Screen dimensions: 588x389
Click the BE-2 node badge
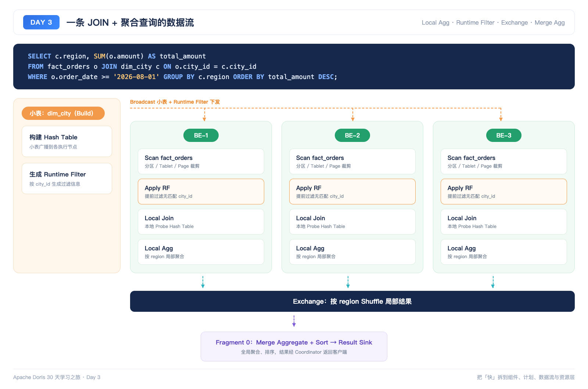(x=352, y=135)
